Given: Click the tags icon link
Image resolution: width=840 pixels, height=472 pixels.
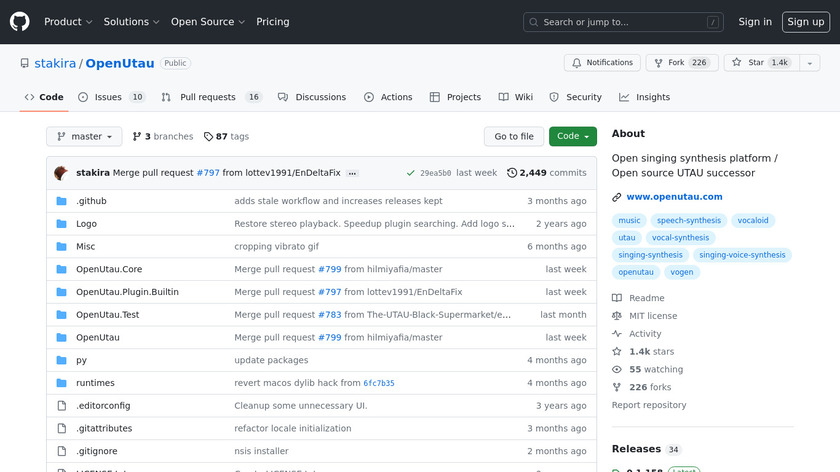Looking at the screenshot, I should coord(208,136).
